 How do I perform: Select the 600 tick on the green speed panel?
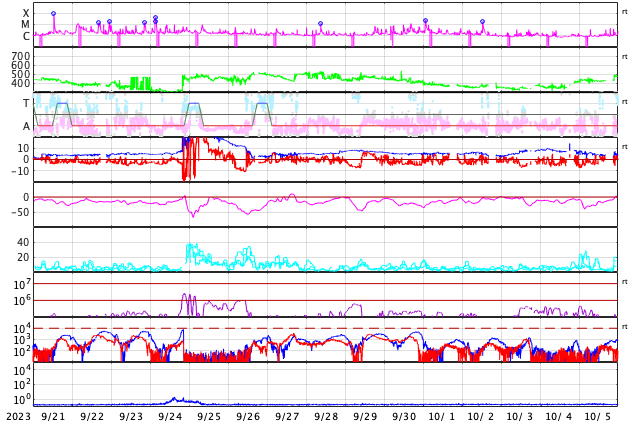tap(21, 65)
